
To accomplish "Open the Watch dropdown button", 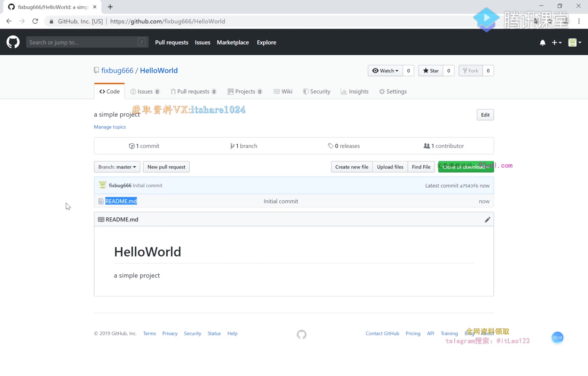I will (386, 71).
